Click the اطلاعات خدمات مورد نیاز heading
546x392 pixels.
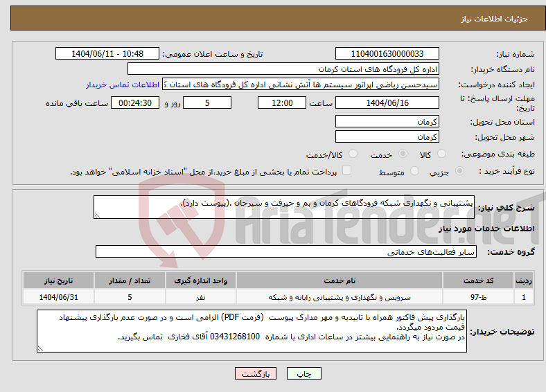(486, 229)
